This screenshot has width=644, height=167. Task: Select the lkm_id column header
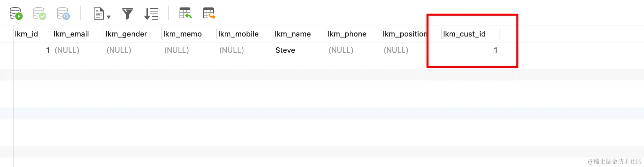pos(26,34)
